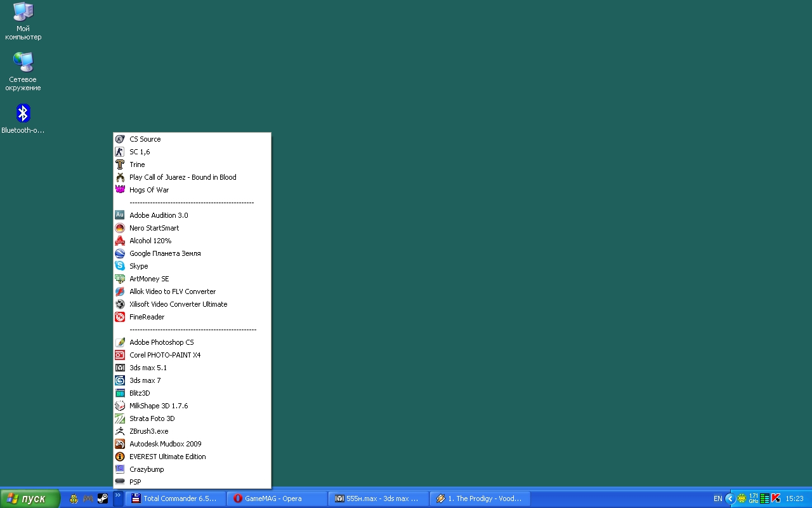Click the Start (пуск) button
The width and height of the screenshot is (812, 508).
[x=30, y=498]
